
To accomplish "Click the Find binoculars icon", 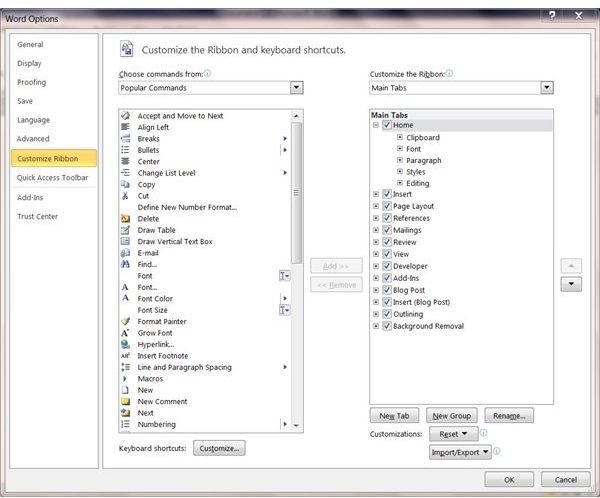I will (x=126, y=264).
